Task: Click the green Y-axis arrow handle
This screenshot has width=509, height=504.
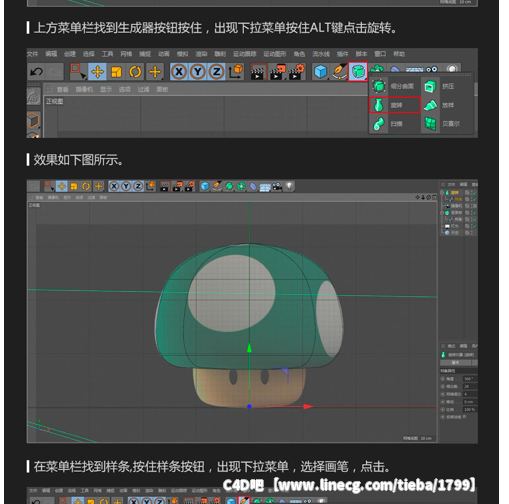Action: pos(249,348)
